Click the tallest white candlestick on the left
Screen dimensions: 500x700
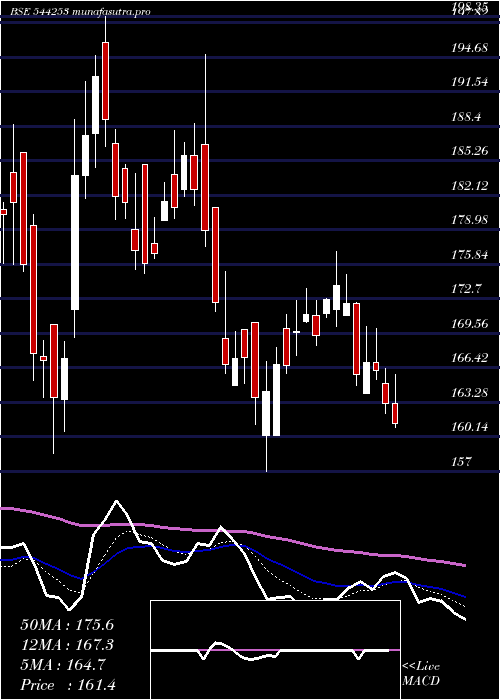click(75, 242)
